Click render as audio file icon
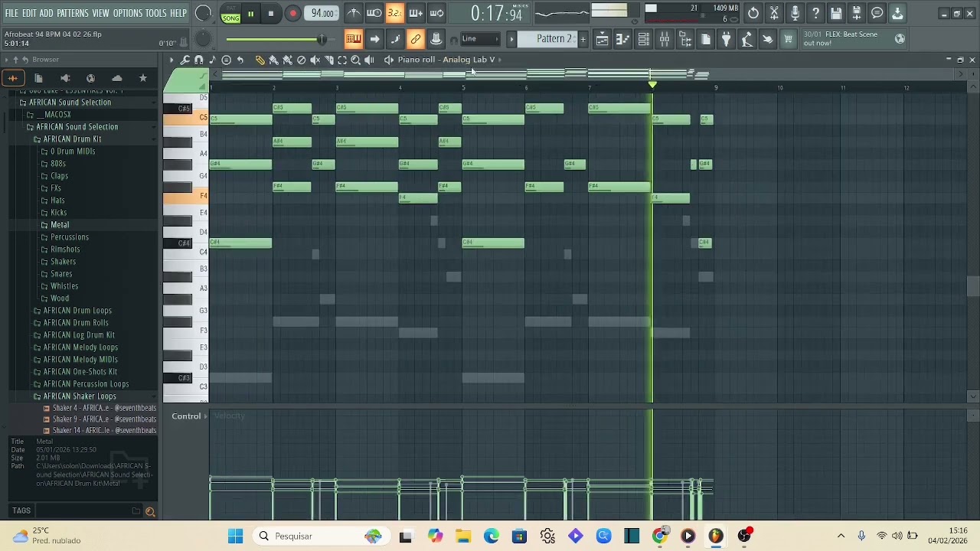Image resolution: width=980 pixels, height=551 pixels. pos(857,13)
